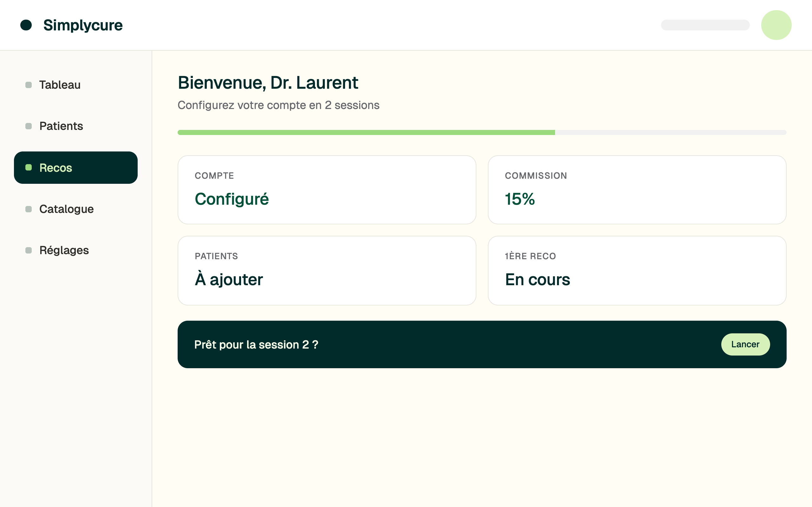
Task: Open the 1ère reco En cours card
Action: click(x=637, y=271)
